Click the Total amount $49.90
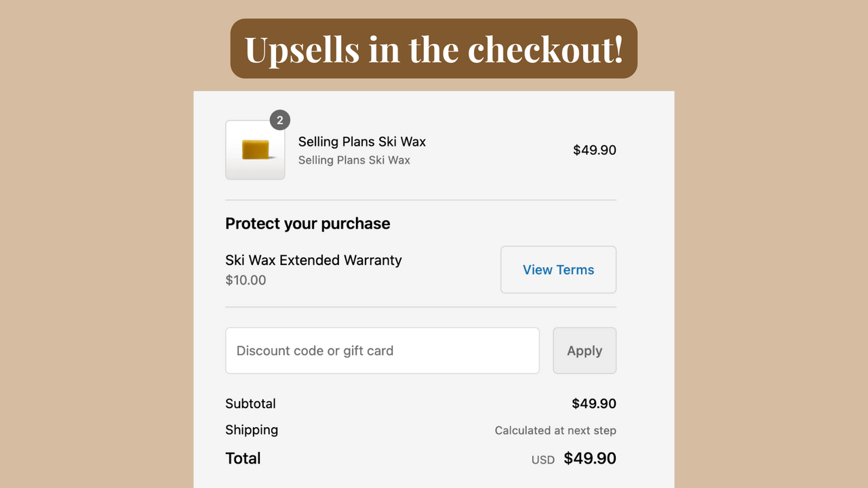868x488 pixels. coord(589,458)
